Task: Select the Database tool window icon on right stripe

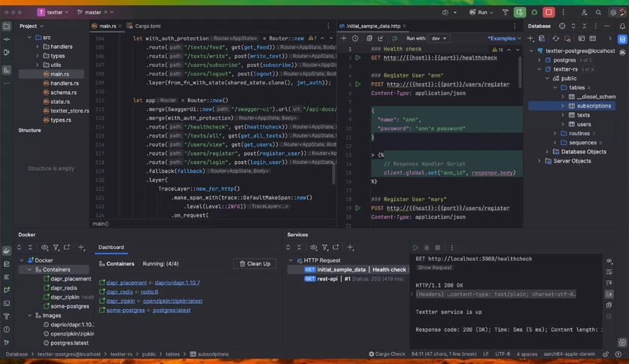Action: 622,39
